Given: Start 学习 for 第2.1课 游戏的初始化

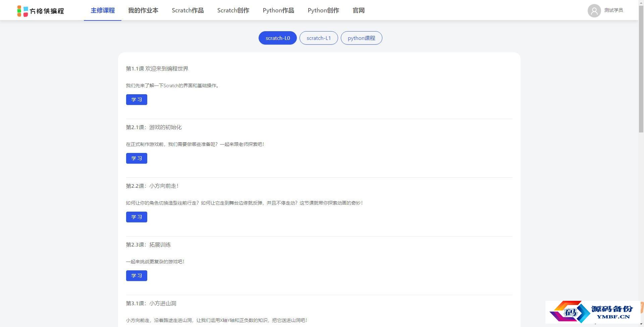Looking at the screenshot, I should click(x=137, y=158).
